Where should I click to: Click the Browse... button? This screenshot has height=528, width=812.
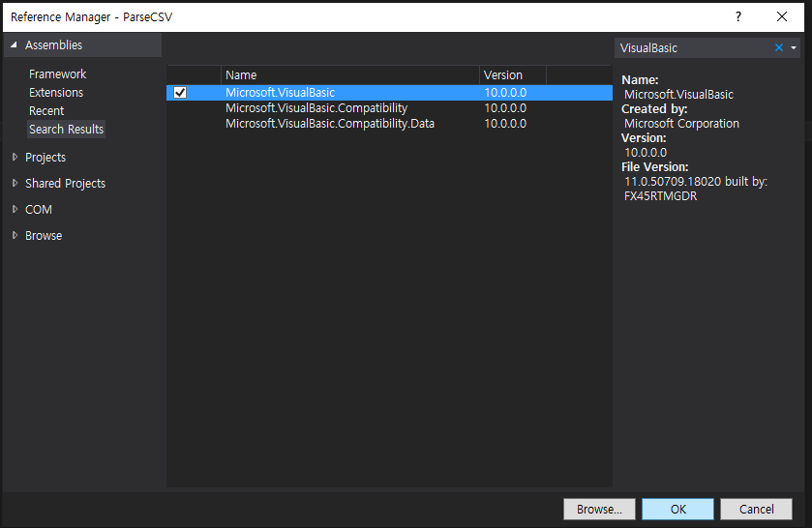pos(600,510)
